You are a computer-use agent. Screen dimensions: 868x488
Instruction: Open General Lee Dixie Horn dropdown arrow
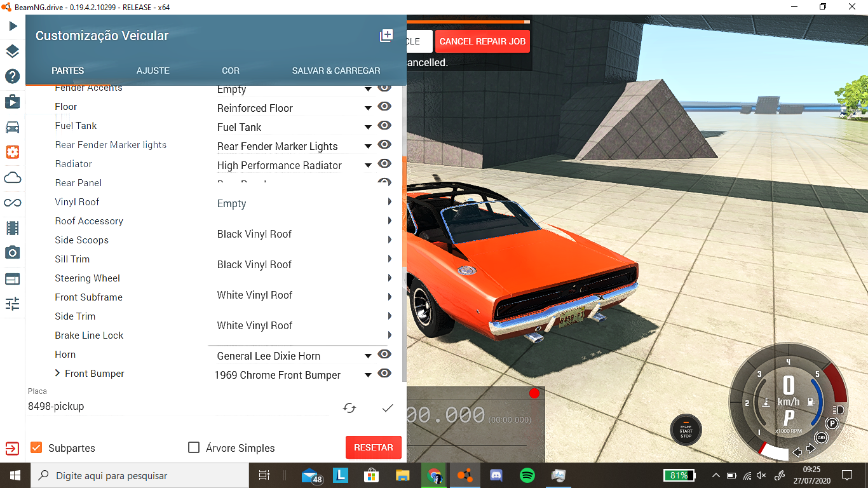pyautogui.click(x=368, y=356)
